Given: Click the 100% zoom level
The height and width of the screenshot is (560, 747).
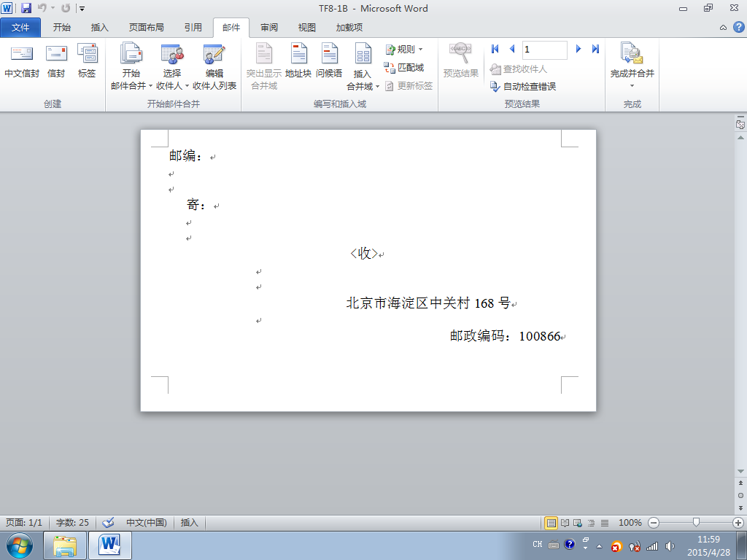Looking at the screenshot, I should pyautogui.click(x=630, y=523).
